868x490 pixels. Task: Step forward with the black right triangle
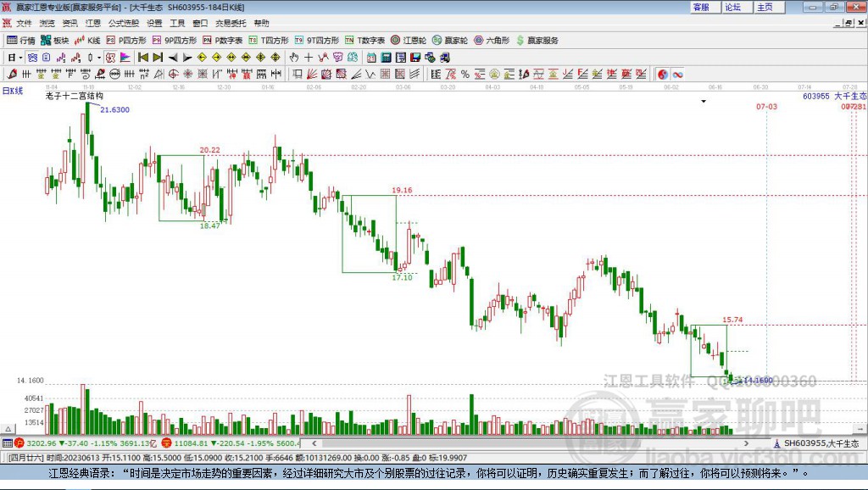[187, 57]
